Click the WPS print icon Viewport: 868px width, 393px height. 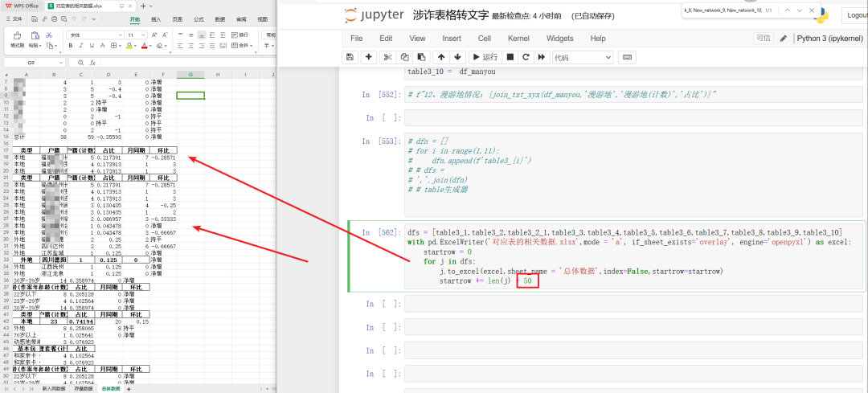(55, 18)
